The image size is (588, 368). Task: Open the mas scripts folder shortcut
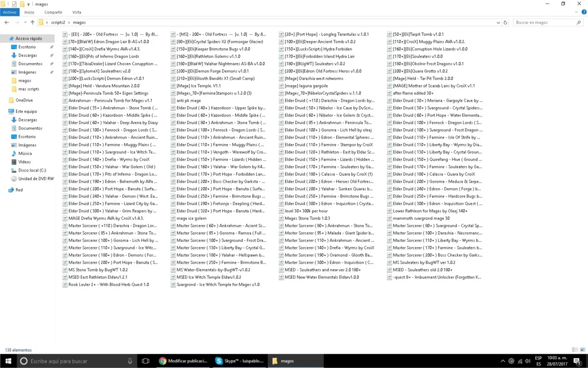point(29,89)
